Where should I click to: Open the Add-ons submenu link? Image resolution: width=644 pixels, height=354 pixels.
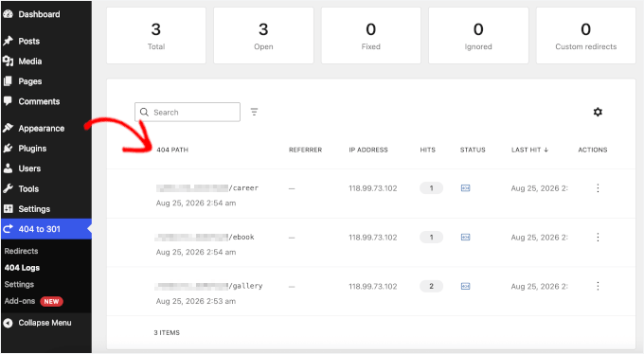pos(19,301)
